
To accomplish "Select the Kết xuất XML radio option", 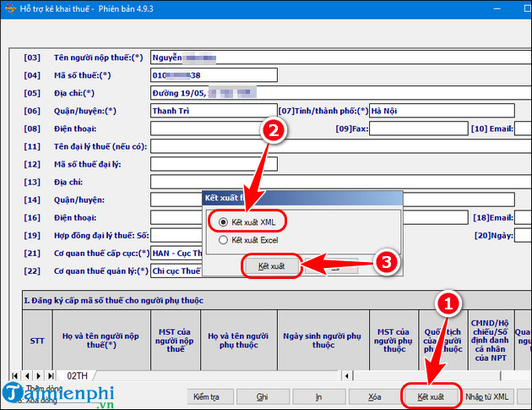I will click(x=223, y=221).
